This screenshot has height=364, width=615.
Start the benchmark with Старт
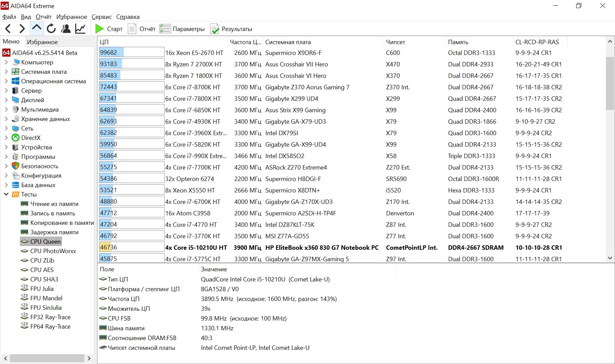coord(109,29)
